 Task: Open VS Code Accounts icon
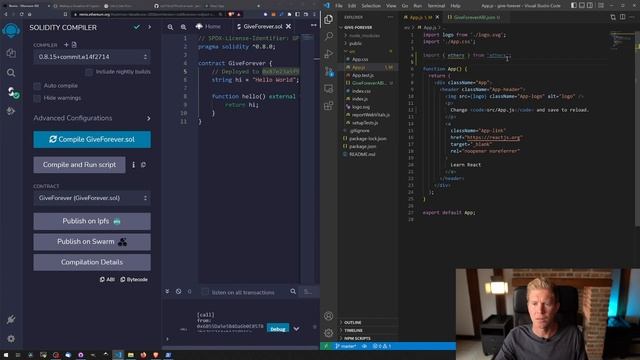(x=329, y=316)
